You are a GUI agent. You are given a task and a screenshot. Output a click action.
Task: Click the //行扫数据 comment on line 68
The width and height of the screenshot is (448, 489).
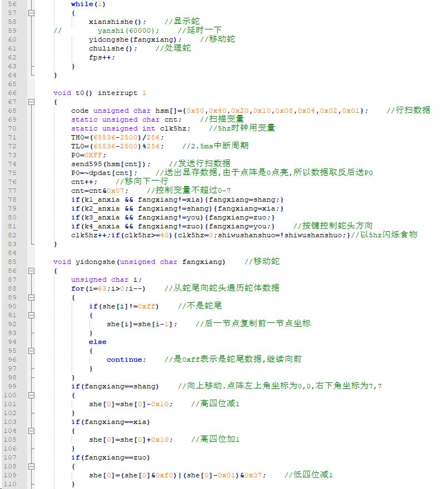click(x=408, y=110)
